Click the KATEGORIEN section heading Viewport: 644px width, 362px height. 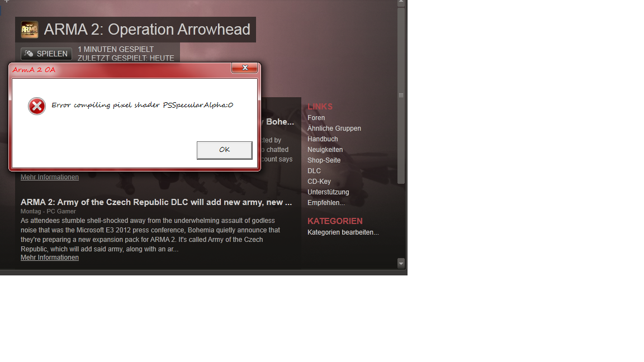click(x=335, y=221)
